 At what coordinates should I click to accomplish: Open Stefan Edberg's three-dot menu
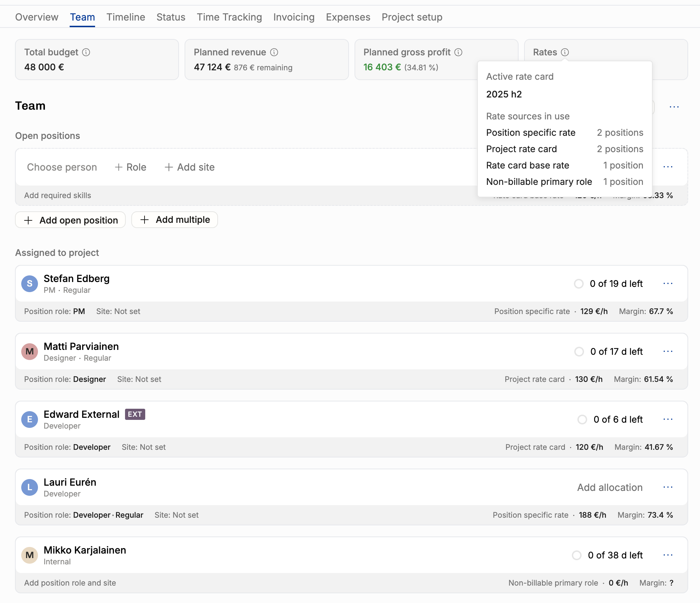pyautogui.click(x=668, y=283)
